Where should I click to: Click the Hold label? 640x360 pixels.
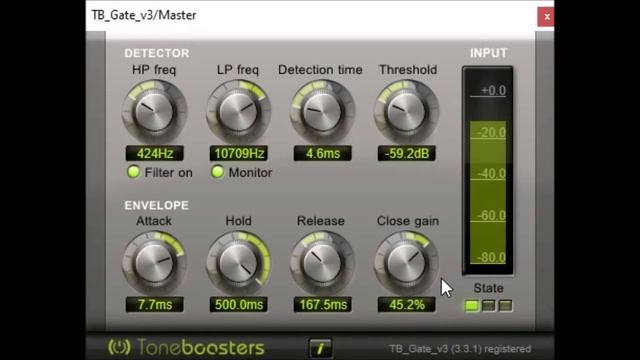click(x=238, y=221)
